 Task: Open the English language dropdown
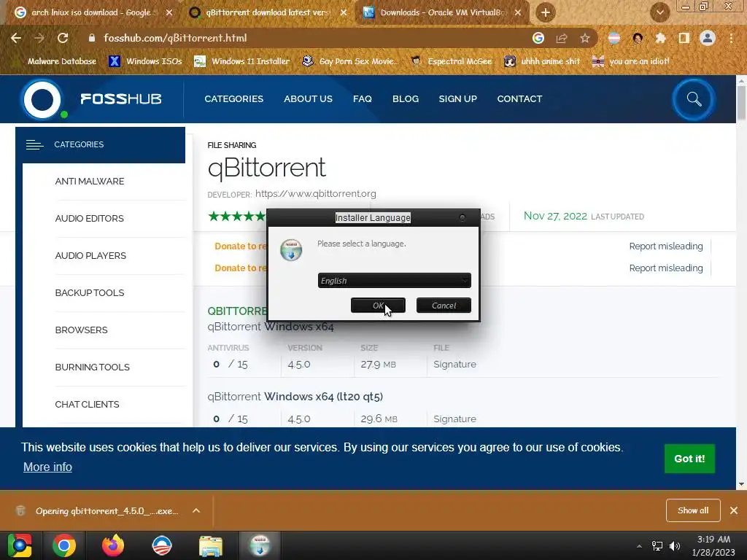(395, 281)
